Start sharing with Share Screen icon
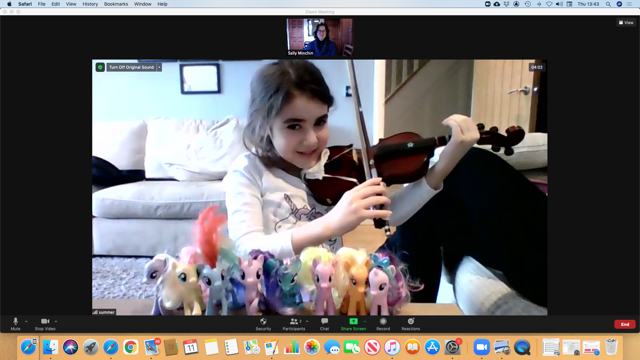 tap(353, 322)
